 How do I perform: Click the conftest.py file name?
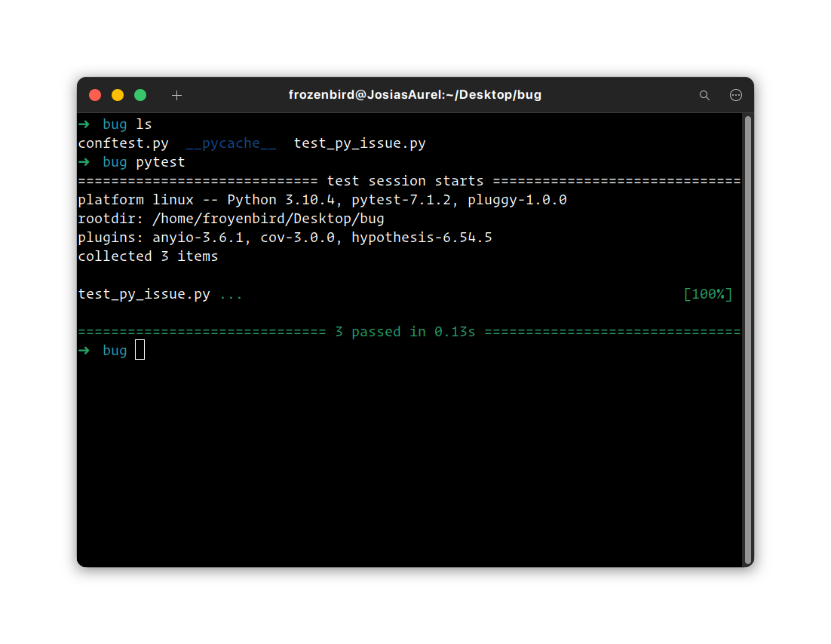[x=124, y=143]
